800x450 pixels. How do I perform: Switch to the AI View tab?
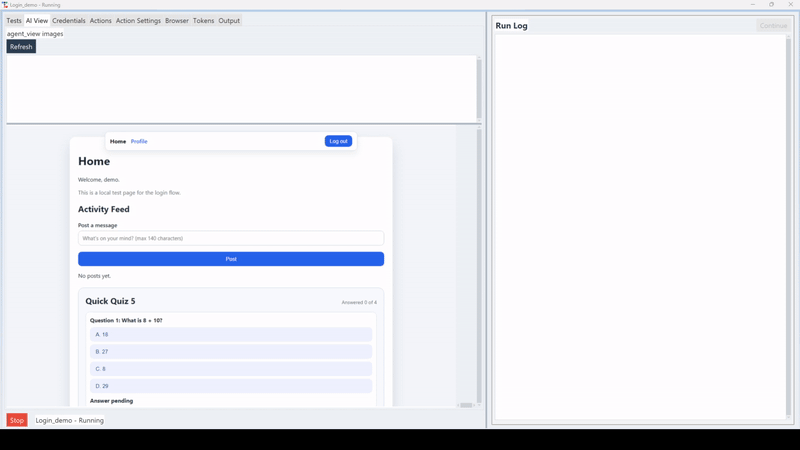(37, 20)
